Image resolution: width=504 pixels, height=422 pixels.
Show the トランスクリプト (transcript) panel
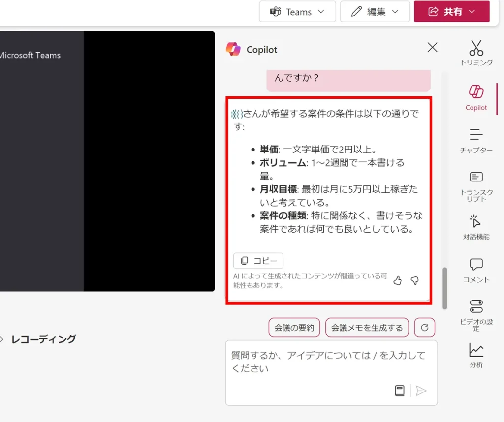point(476,186)
